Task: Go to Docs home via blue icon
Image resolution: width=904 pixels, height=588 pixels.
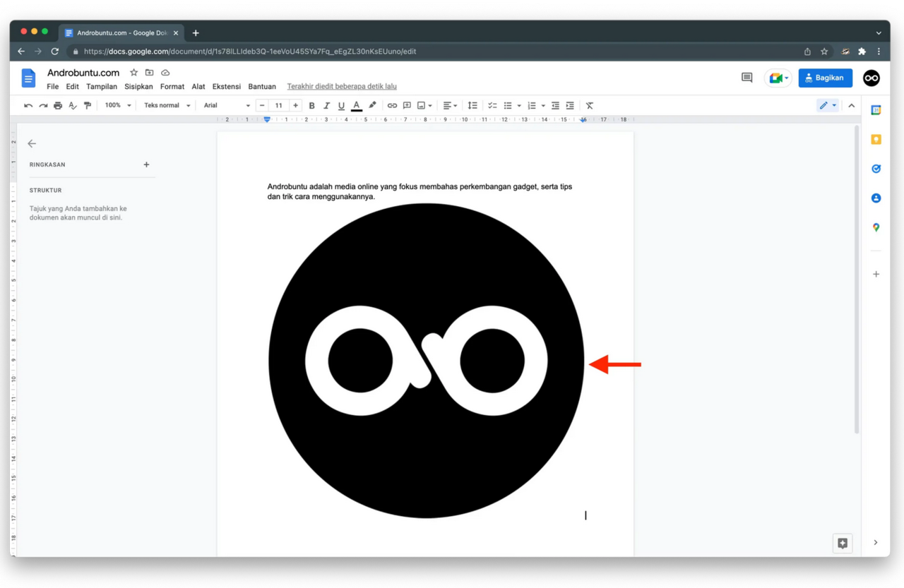Action: point(28,78)
